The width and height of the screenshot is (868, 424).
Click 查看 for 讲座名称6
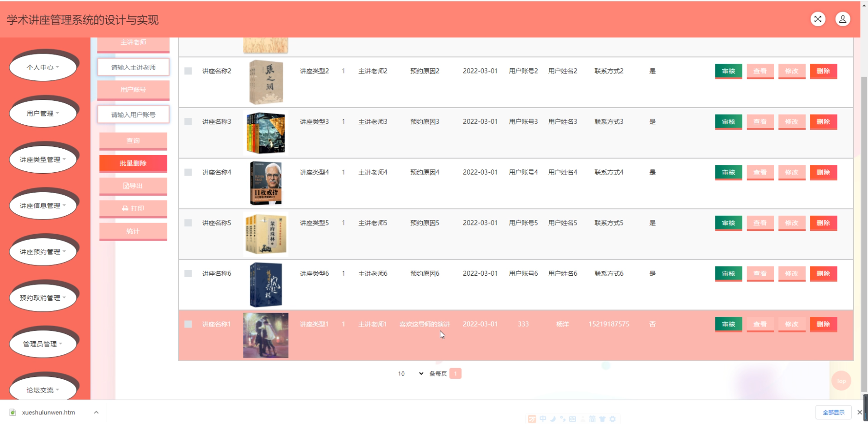(x=760, y=273)
